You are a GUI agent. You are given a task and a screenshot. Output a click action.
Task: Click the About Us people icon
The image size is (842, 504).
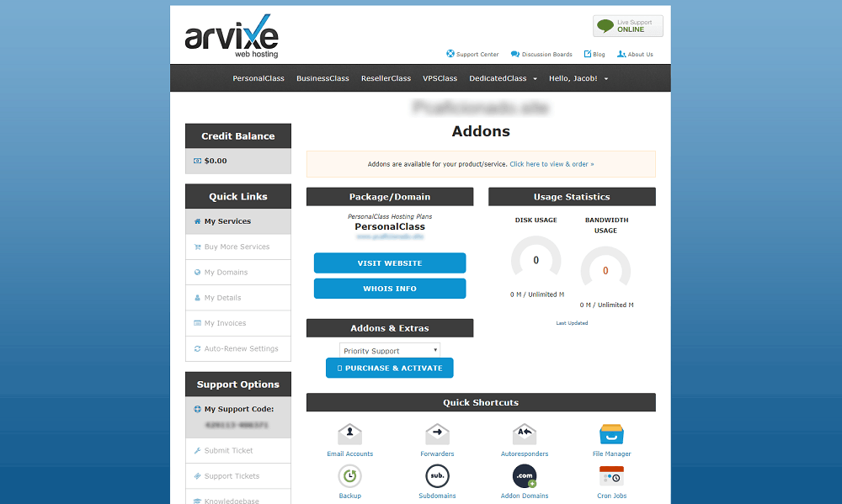(x=621, y=54)
